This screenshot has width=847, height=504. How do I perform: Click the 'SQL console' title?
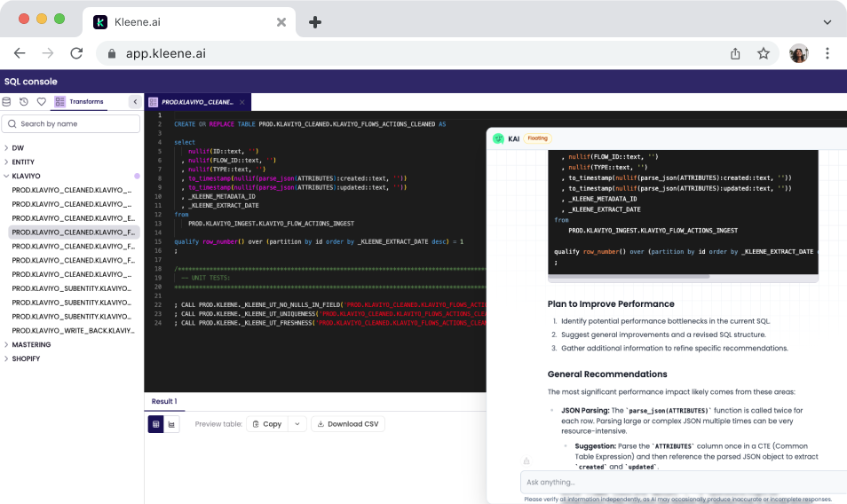tap(31, 82)
